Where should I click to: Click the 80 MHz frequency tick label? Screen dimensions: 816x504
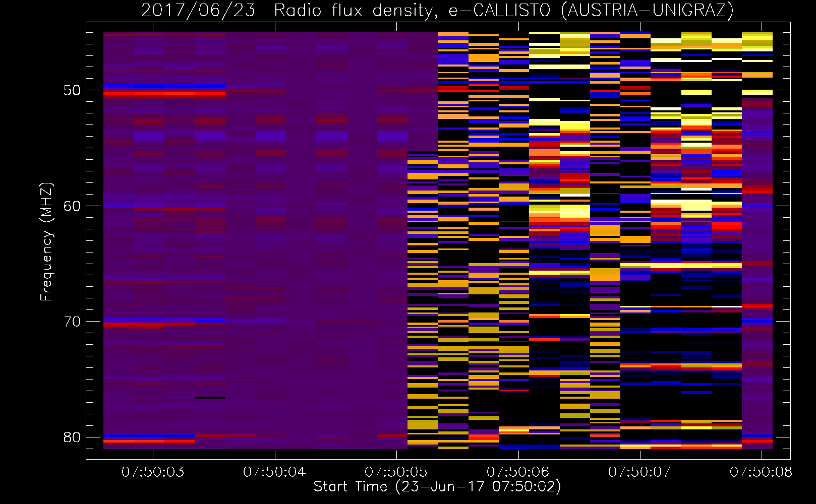(72, 437)
